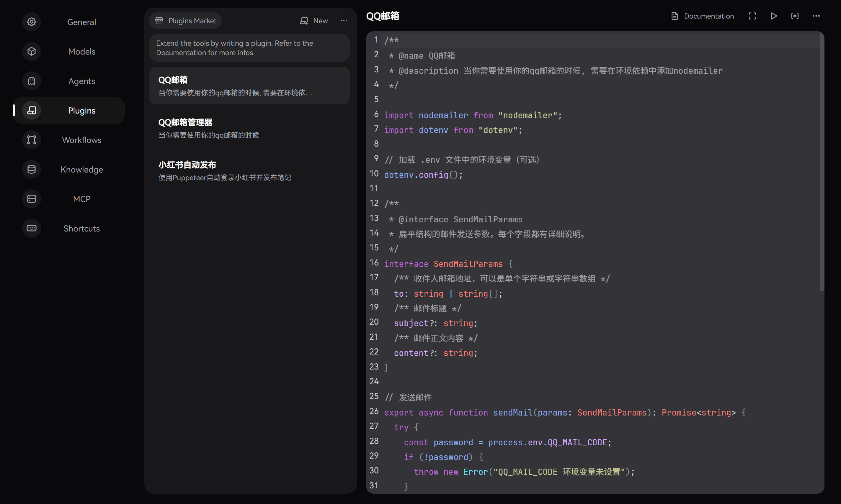This screenshot has width=841, height=504.
Task: Click the MCP server icon
Action: [32, 199]
